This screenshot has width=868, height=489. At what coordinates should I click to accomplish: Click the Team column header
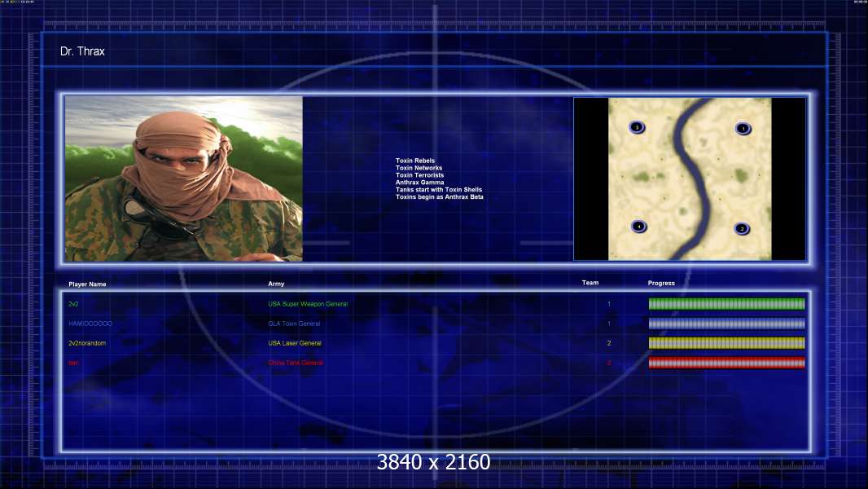(x=590, y=283)
